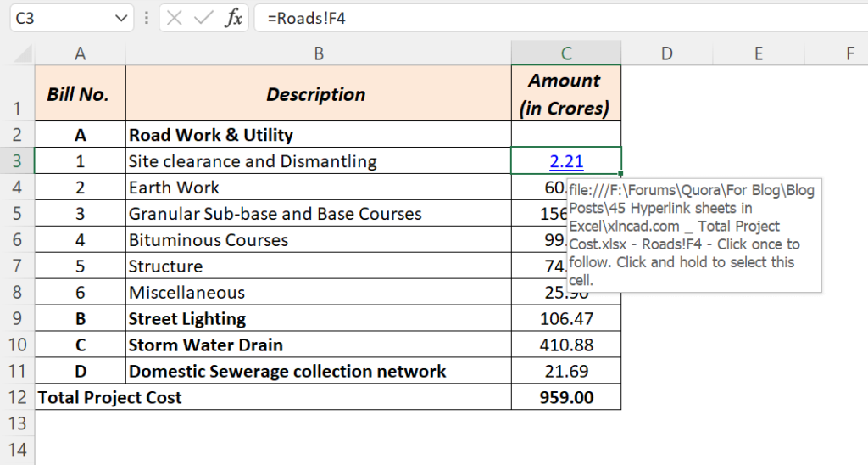Click the 'Description' header cell

coord(319,93)
